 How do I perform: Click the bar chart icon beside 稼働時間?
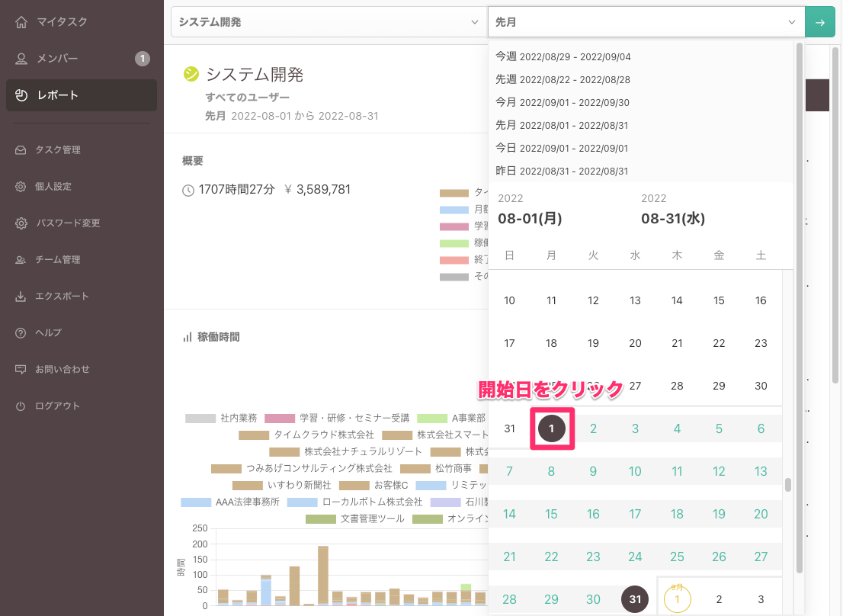point(189,336)
